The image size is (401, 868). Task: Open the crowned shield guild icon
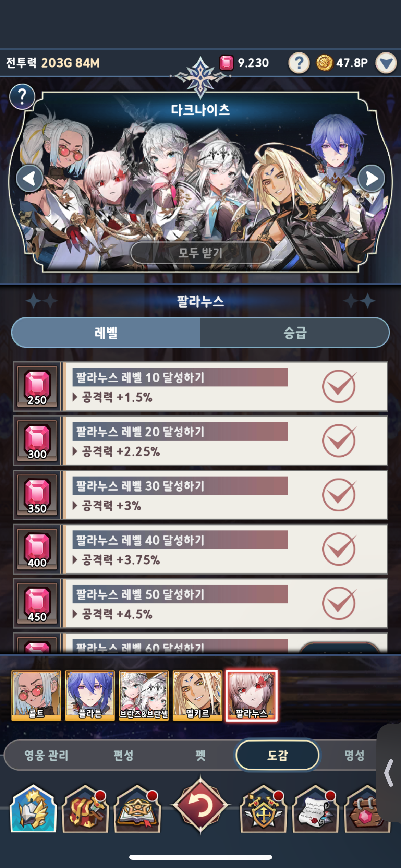pos(264,809)
